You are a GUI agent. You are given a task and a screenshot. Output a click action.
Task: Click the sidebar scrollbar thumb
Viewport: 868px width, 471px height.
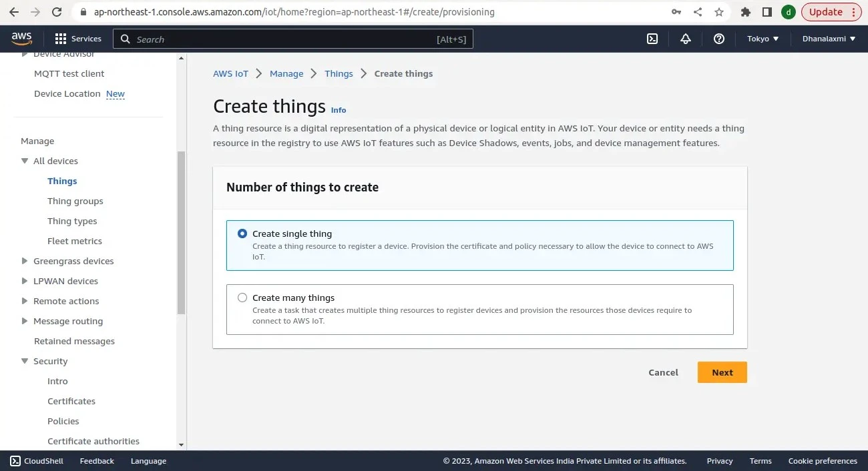click(x=181, y=233)
